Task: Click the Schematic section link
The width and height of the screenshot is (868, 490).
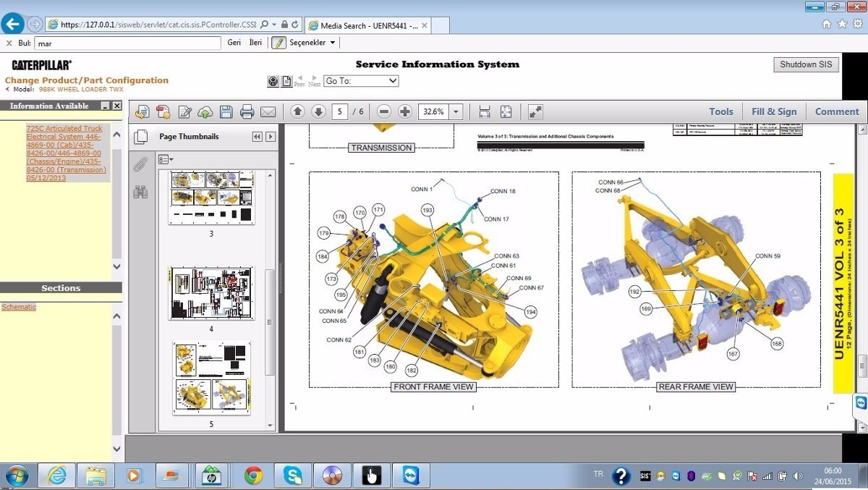Action: pos(19,307)
